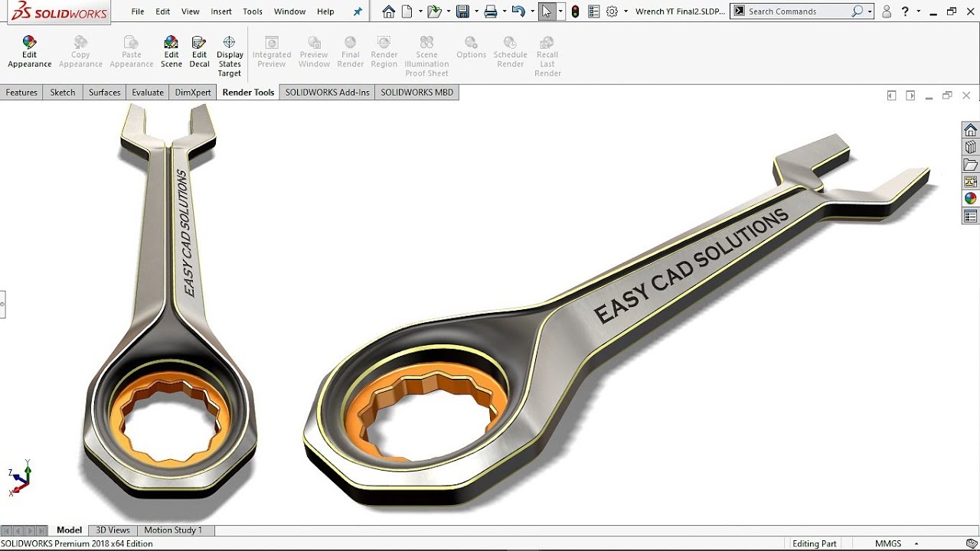Open the Edit Decal tool

(x=199, y=52)
